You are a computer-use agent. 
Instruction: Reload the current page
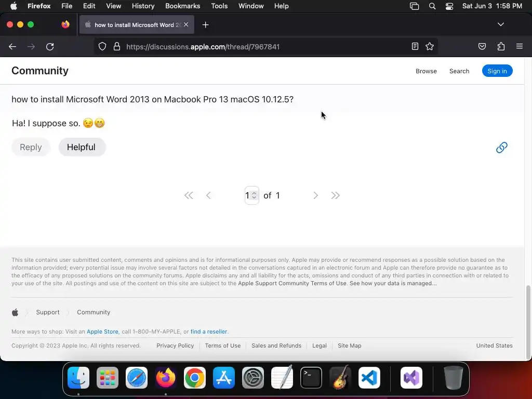tap(50, 46)
